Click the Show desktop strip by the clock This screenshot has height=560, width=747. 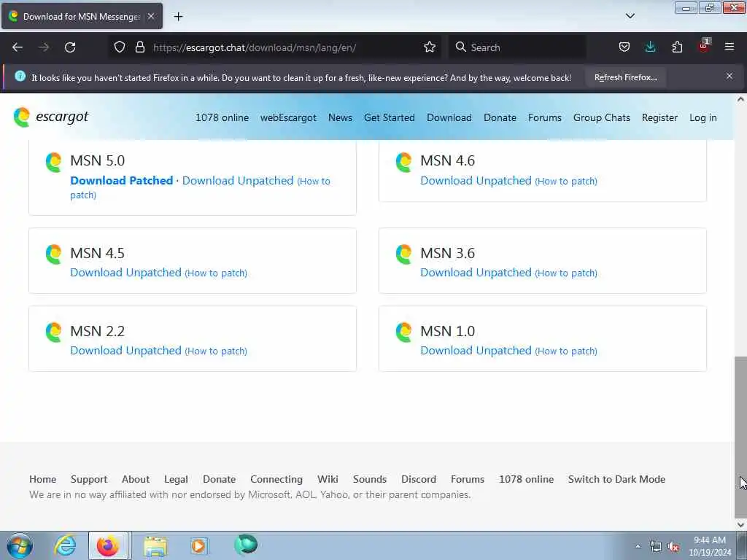[x=742, y=545]
